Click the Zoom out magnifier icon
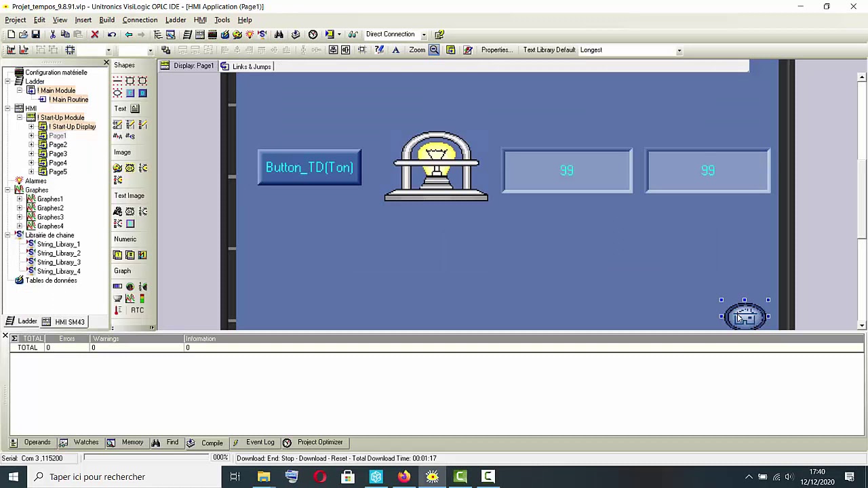 pyautogui.click(x=434, y=49)
